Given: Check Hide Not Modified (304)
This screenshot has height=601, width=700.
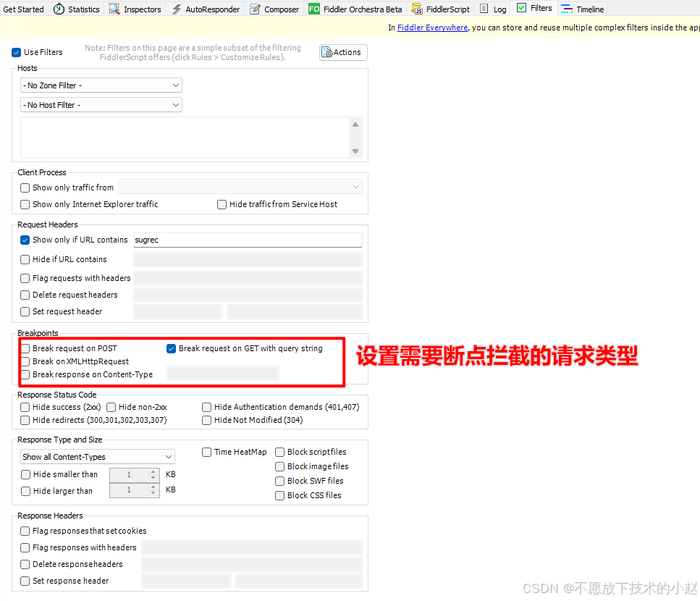Looking at the screenshot, I should pyautogui.click(x=207, y=420).
